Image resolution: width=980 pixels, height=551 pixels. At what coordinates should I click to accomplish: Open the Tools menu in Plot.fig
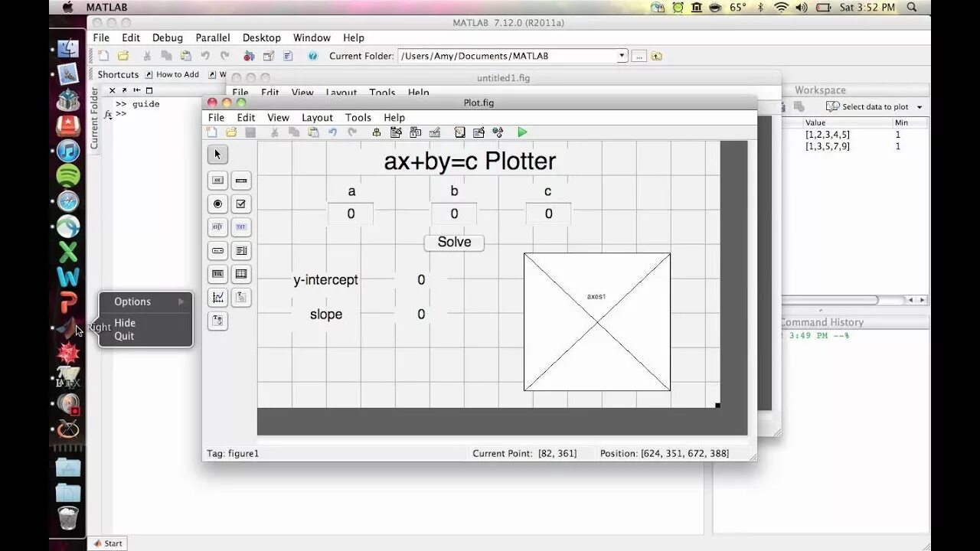[358, 117]
